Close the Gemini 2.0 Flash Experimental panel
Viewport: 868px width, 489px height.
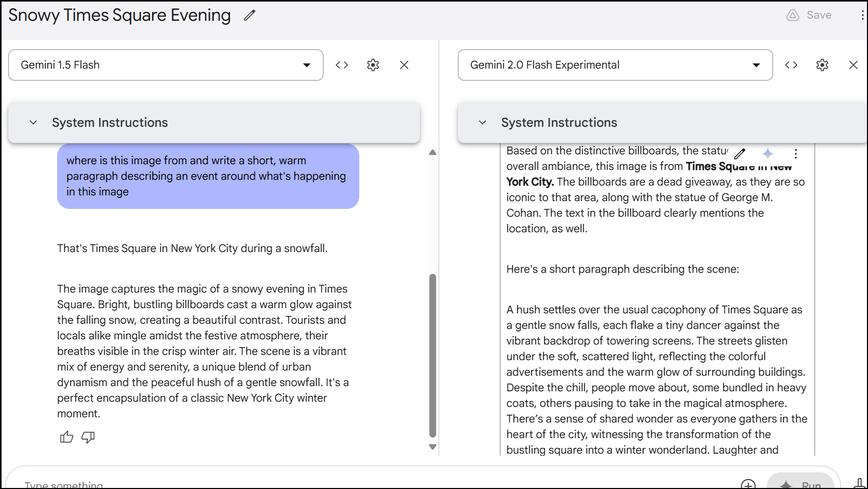[853, 65]
